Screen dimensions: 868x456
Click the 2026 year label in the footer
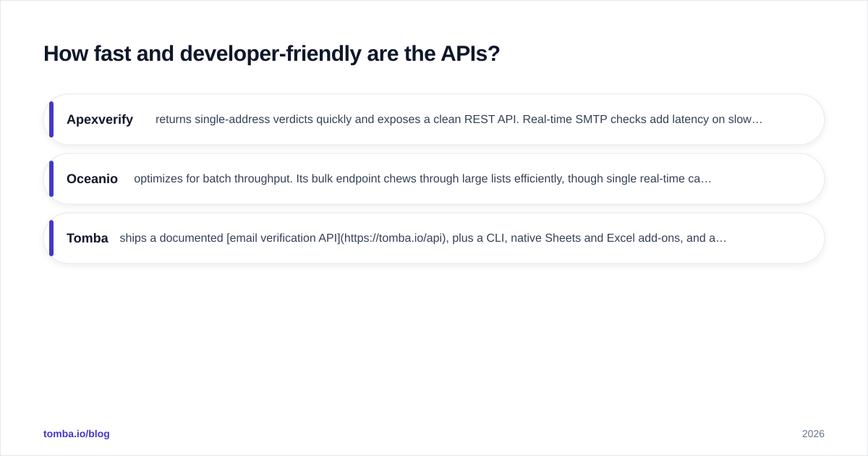pos(813,434)
